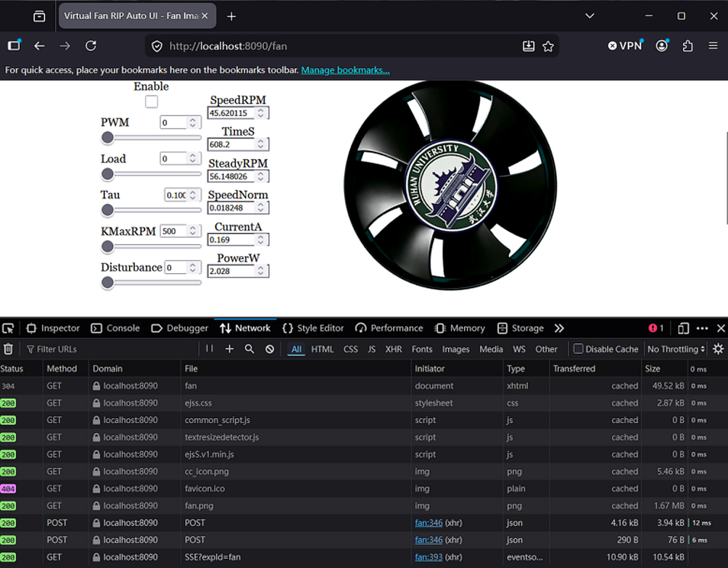
Task: Open network search magnifier
Action: click(x=249, y=349)
